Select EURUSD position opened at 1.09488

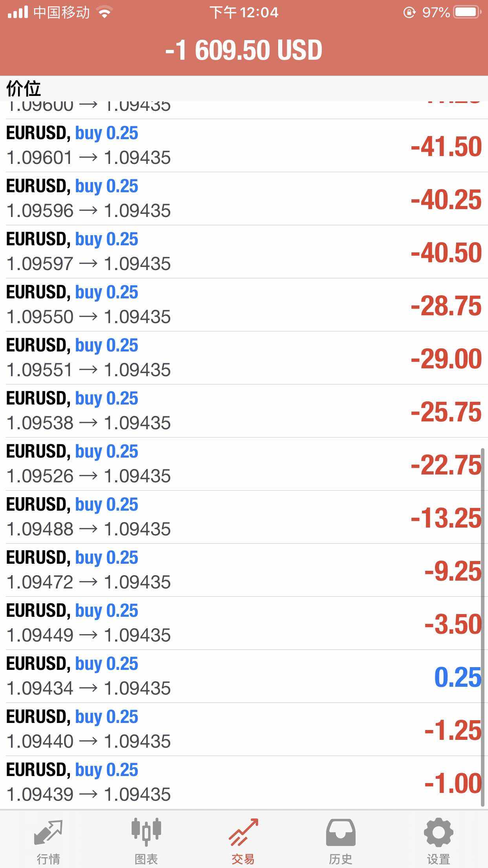tap(244, 517)
